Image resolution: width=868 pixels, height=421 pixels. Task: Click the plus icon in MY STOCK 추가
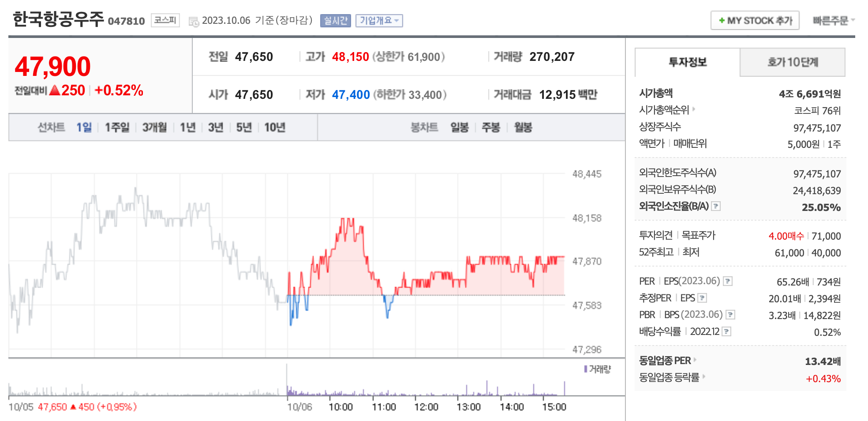[722, 20]
